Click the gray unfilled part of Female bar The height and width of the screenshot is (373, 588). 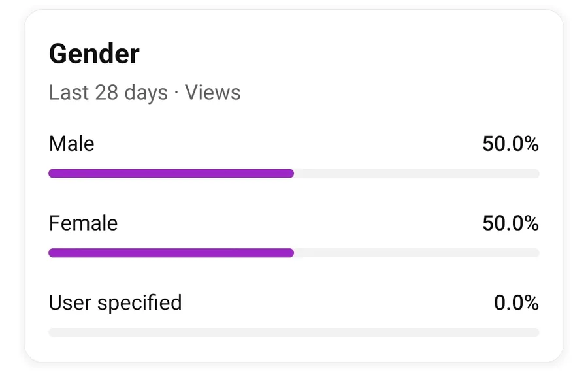coord(416,253)
